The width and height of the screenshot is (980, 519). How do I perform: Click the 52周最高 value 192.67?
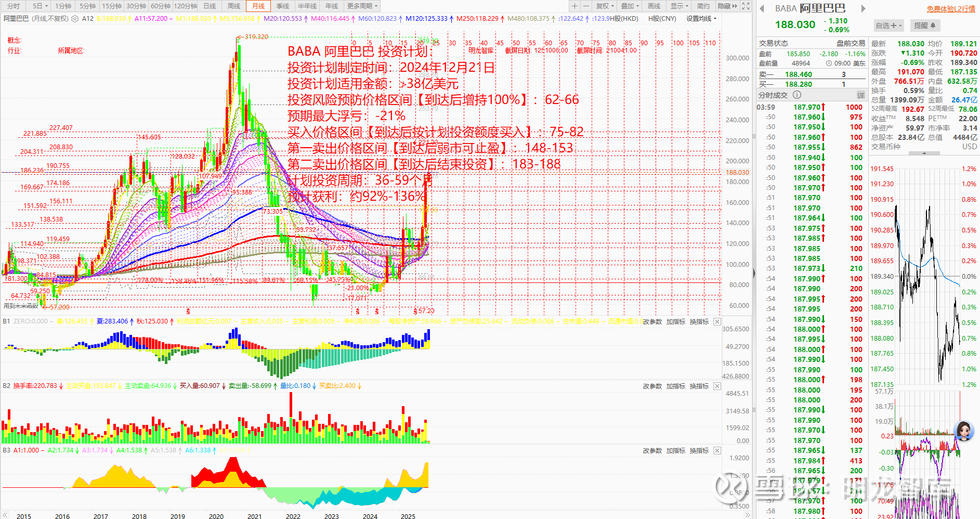point(913,109)
